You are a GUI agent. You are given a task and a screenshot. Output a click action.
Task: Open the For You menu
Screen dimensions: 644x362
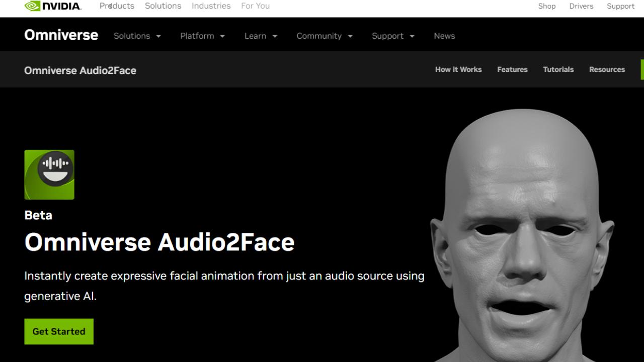coord(255,6)
